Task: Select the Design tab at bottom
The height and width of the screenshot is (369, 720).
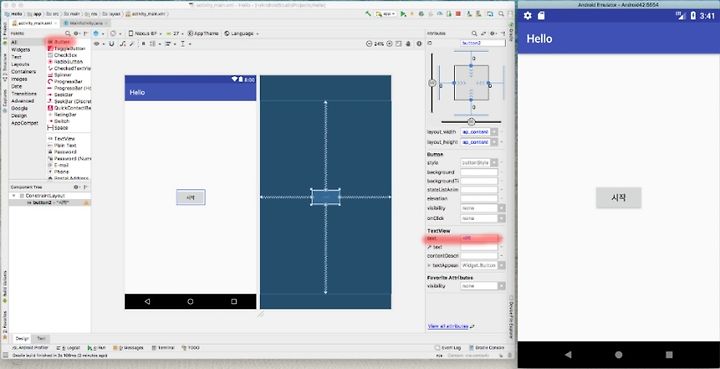Action: (22, 338)
